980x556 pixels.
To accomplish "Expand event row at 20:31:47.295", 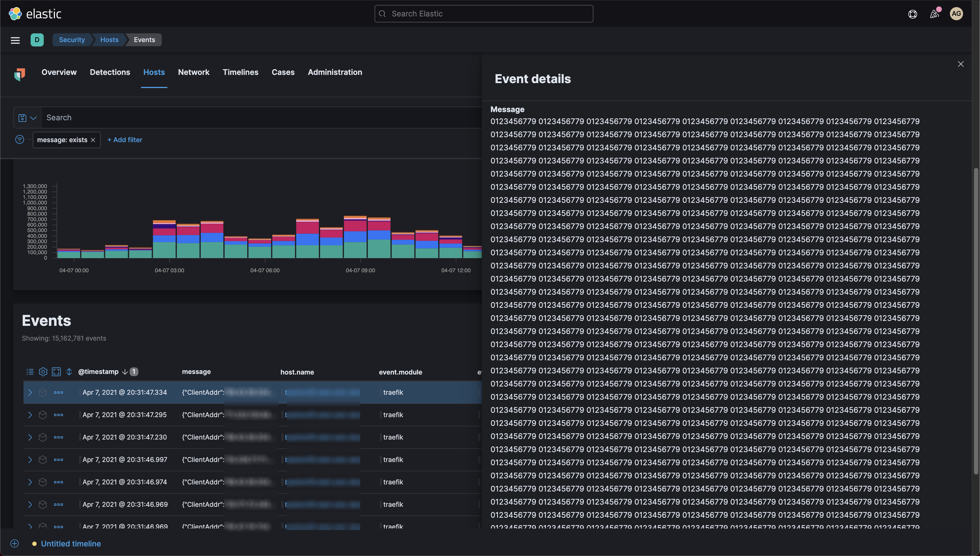I will point(30,415).
